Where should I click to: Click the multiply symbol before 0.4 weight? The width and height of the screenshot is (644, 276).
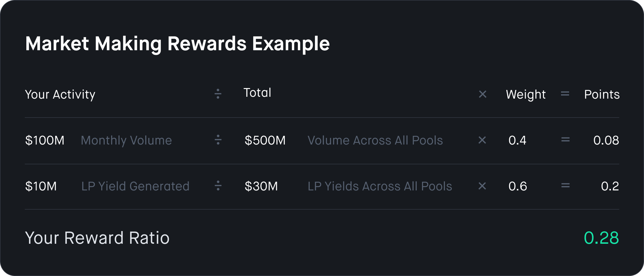point(482,140)
